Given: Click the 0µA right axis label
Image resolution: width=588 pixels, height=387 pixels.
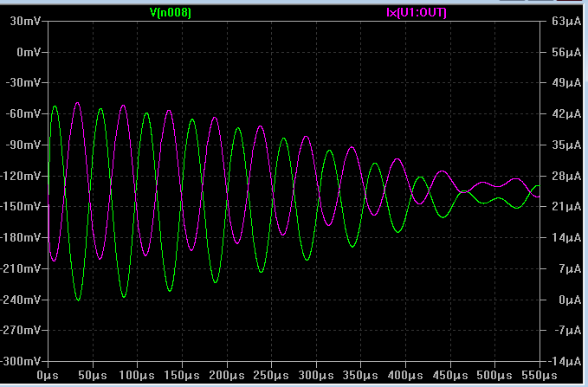Looking at the screenshot, I should click(570, 300).
